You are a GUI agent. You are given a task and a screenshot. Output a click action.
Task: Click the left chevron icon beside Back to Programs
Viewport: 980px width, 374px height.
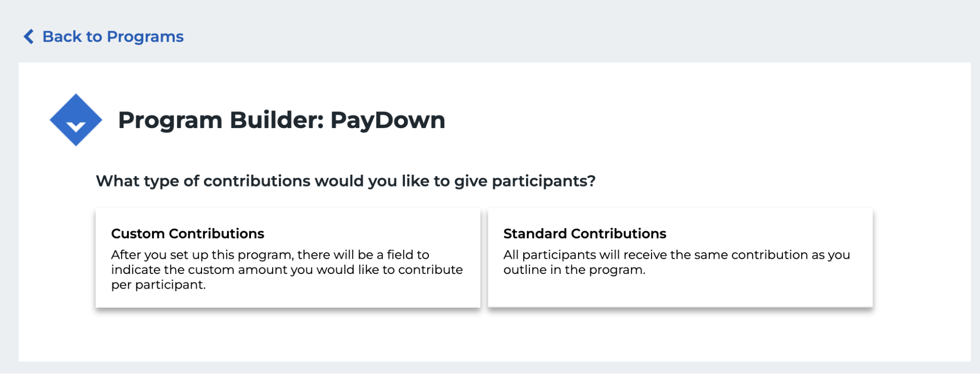click(29, 36)
